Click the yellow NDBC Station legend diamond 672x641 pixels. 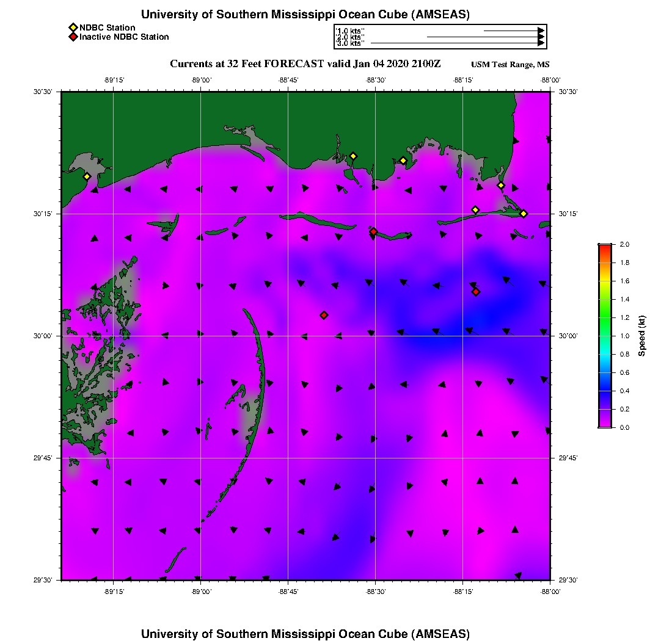click(x=73, y=28)
